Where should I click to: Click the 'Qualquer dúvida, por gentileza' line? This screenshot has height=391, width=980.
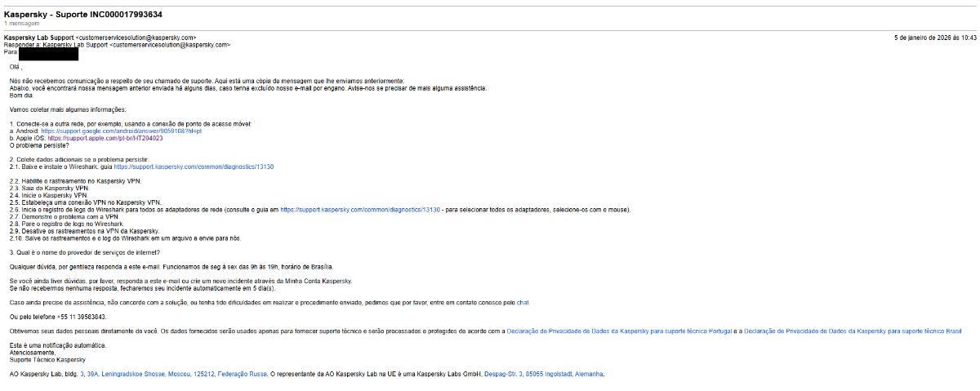pos(171,267)
